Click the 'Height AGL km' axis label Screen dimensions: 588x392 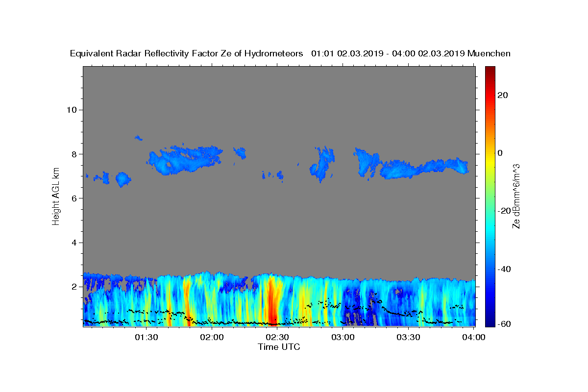[56, 196]
